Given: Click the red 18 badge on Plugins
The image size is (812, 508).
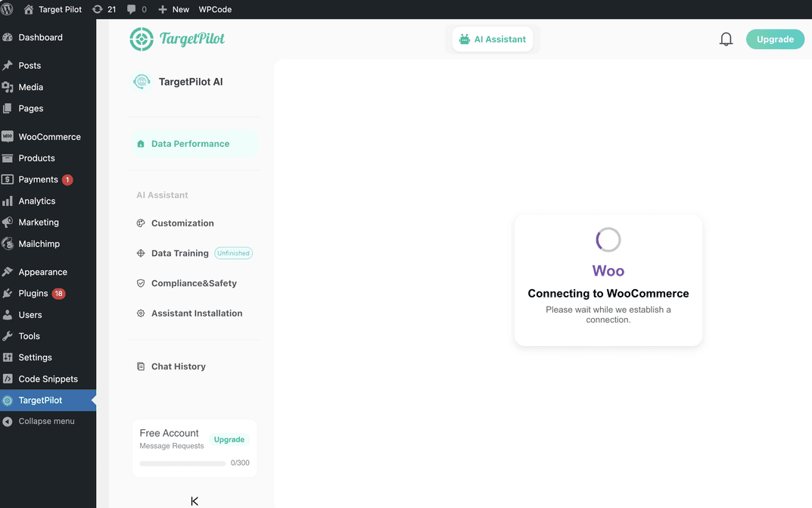Looking at the screenshot, I should pyautogui.click(x=58, y=294).
